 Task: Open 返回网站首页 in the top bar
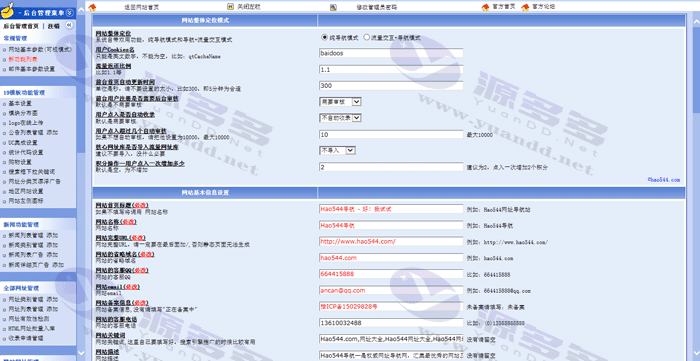[x=141, y=7]
